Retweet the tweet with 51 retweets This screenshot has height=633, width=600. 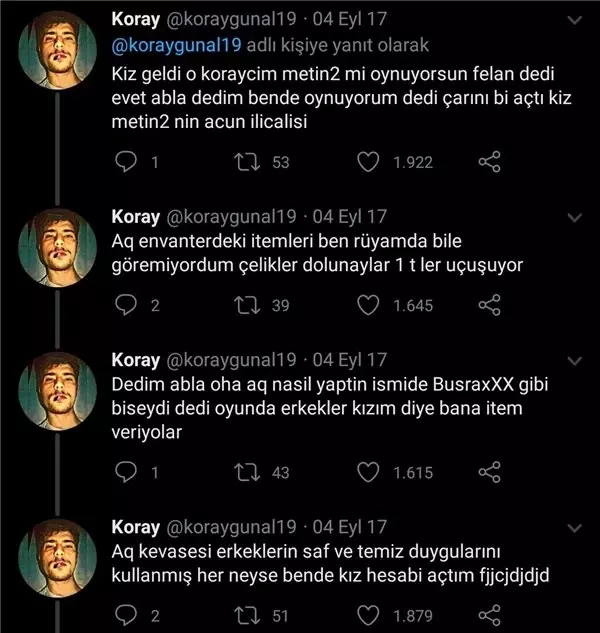point(247,616)
